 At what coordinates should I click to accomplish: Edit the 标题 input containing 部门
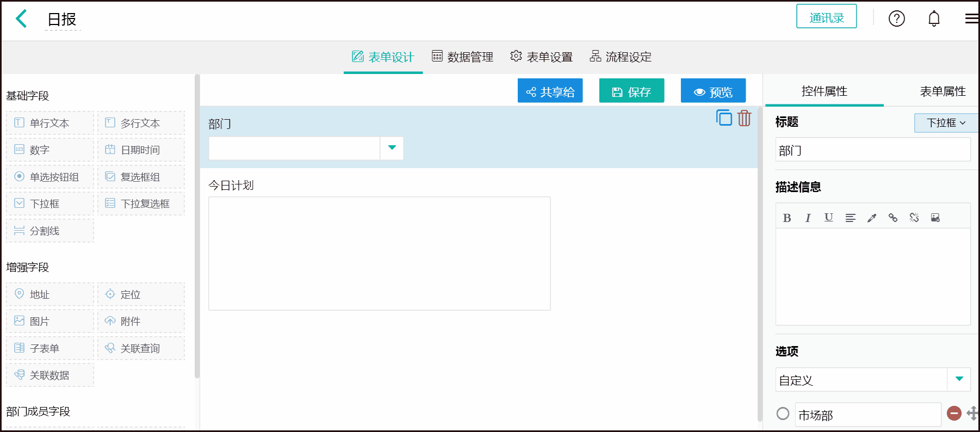[x=873, y=150]
